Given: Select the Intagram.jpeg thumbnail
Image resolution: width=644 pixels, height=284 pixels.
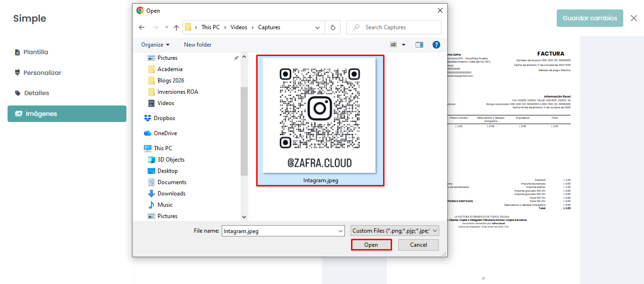Looking at the screenshot, I should [320, 121].
